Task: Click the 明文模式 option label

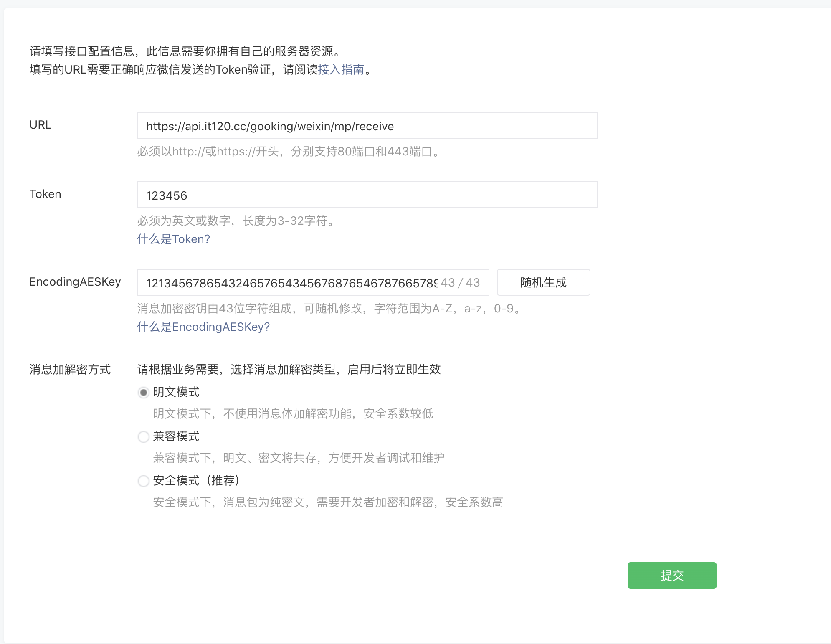Action: coord(176,392)
